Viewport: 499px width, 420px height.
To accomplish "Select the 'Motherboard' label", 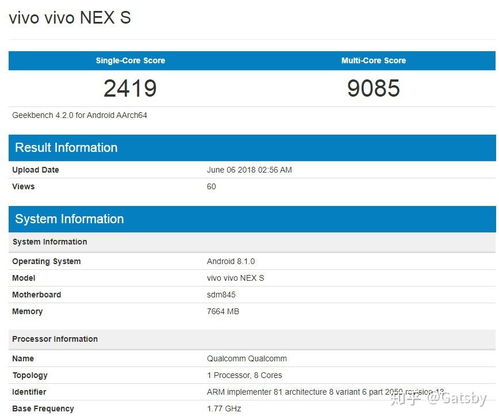I will tap(37, 295).
